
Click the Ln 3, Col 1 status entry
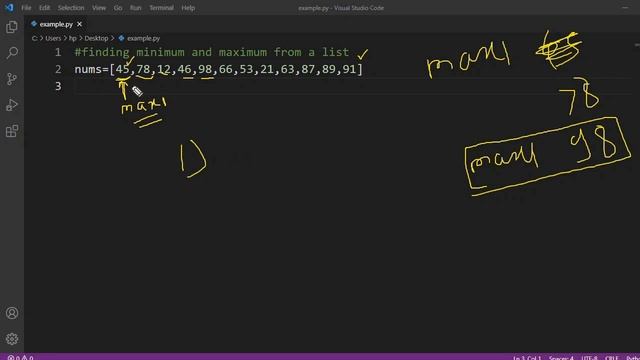[527, 358]
